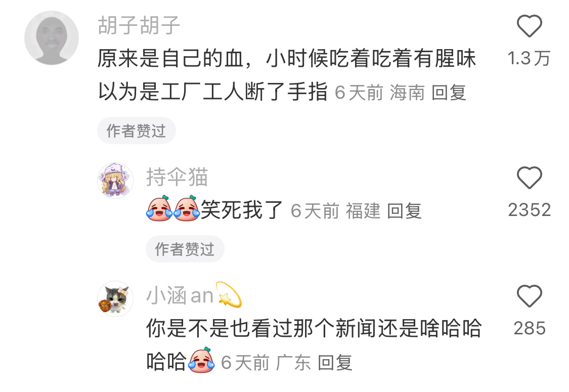Open the username 胡子胡子
The height and width of the screenshot is (392, 569).
(139, 25)
